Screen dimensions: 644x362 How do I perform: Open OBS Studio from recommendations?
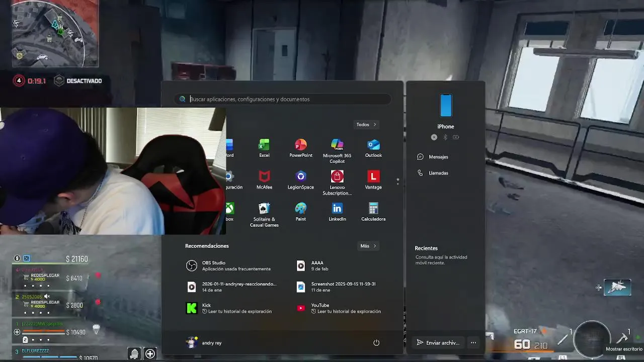coord(236,265)
